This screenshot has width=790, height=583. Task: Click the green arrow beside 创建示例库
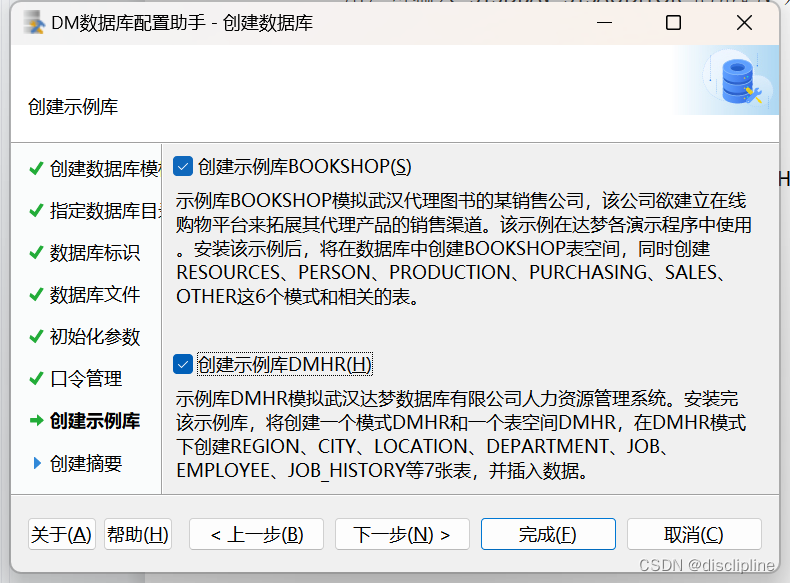pyautogui.click(x=37, y=420)
